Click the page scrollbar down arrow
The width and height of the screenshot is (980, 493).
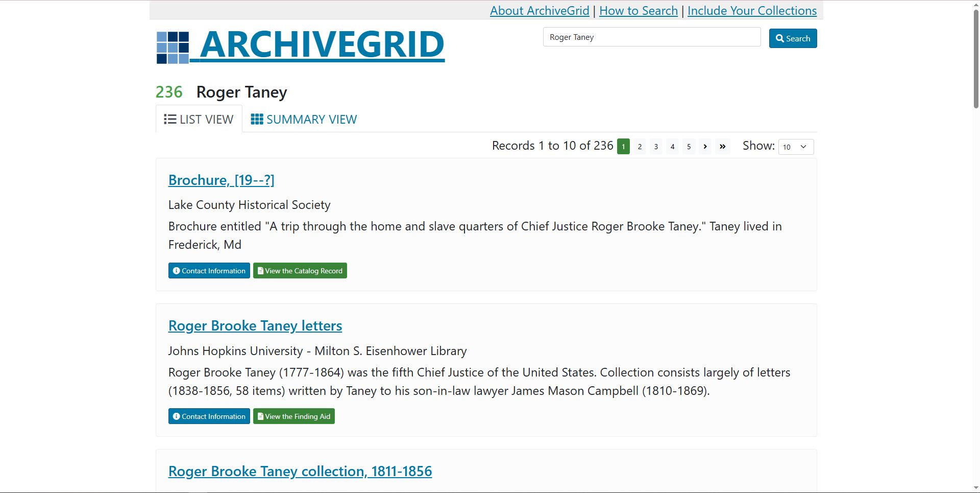point(975,488)
